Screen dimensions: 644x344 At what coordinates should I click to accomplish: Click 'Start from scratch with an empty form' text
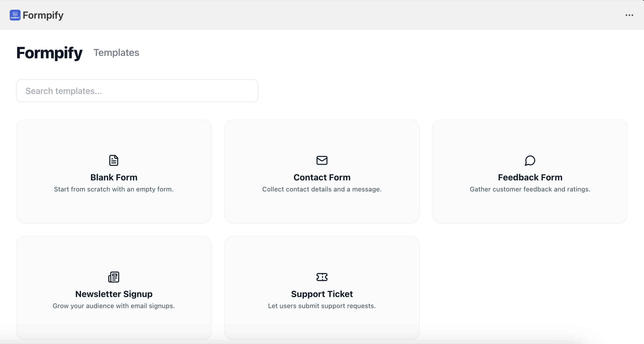coord(114,189)
